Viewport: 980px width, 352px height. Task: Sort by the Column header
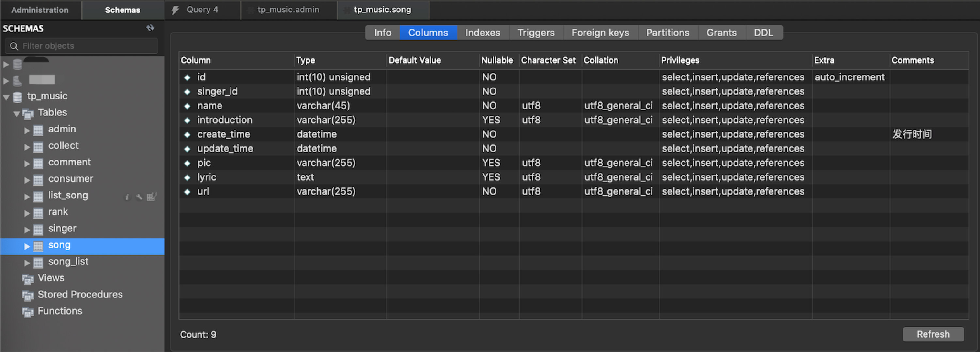(x=237, y=60)
